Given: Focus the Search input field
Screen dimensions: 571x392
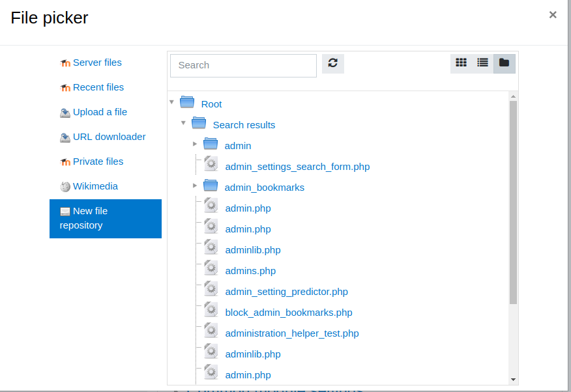Looking at the screenshot, I should pos(243,66).
